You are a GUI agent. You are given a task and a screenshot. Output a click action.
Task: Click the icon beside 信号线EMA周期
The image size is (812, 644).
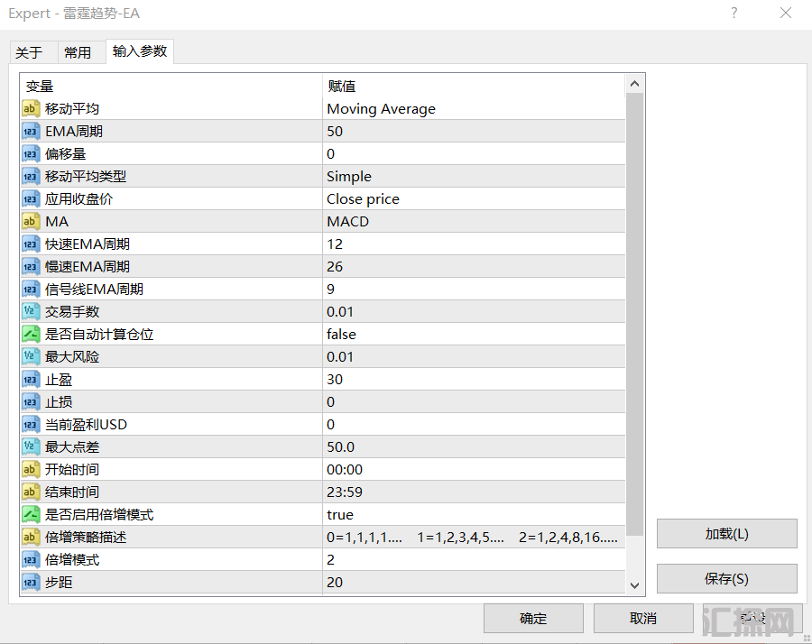pos(31,289)
